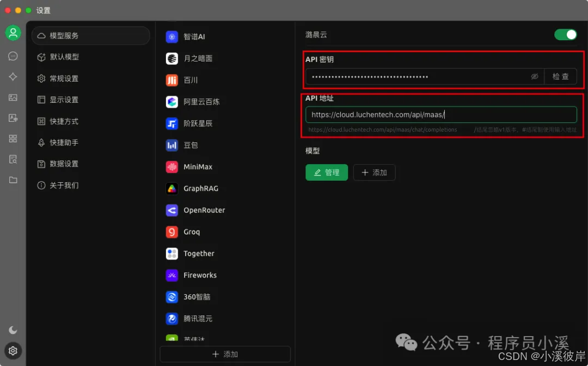Open the translate sidebar icon
588x366 pixels.
[x=13, y=118]
